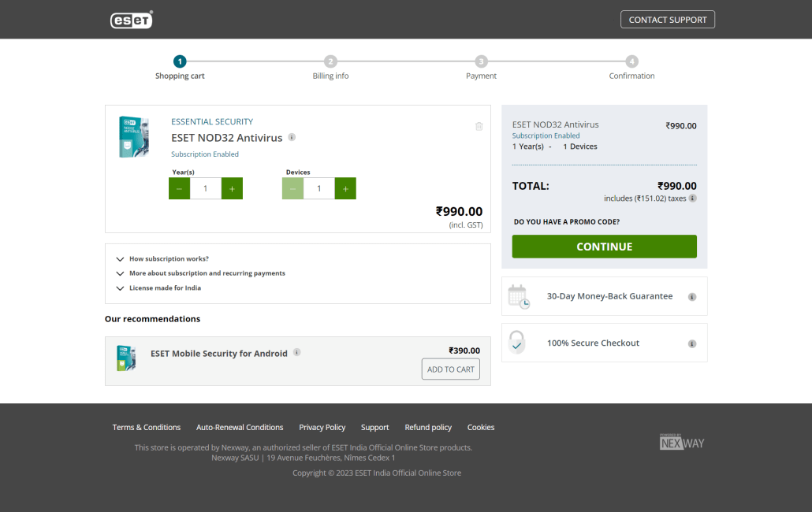Click the Year(s) quantity field
812x512 pixels.
pos(206,189)
